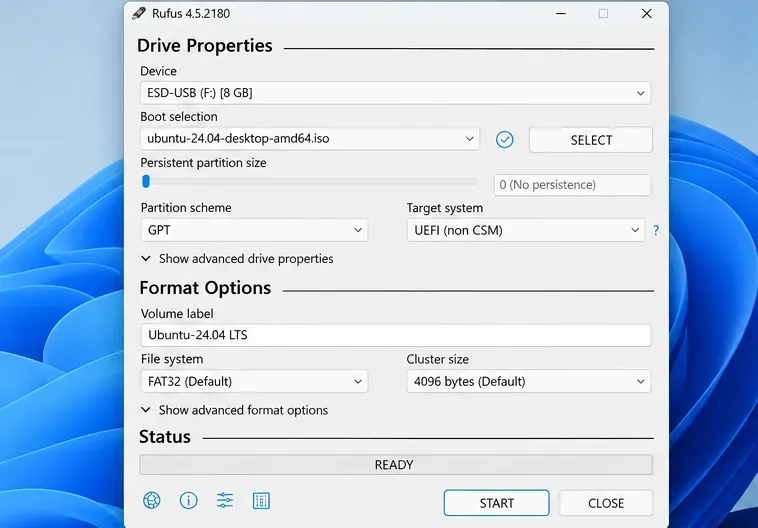
Task: Click the Format Options heading
Action: (x=205, y=288)
